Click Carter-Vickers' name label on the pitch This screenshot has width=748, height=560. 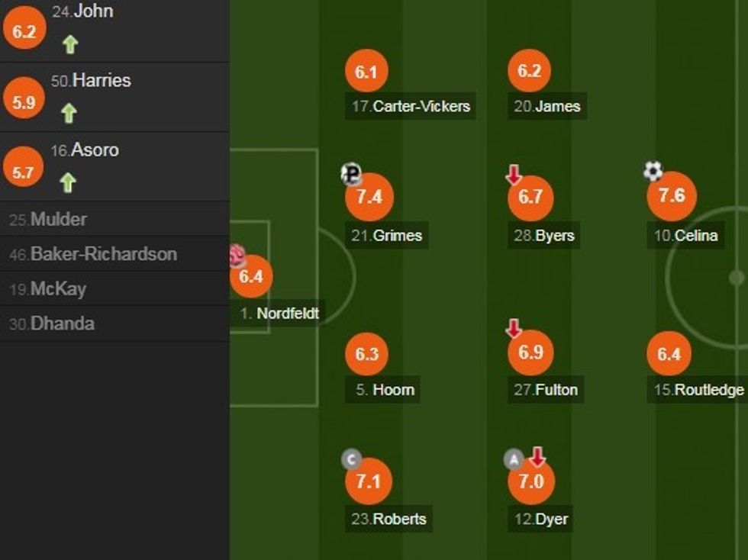[411, 106]
